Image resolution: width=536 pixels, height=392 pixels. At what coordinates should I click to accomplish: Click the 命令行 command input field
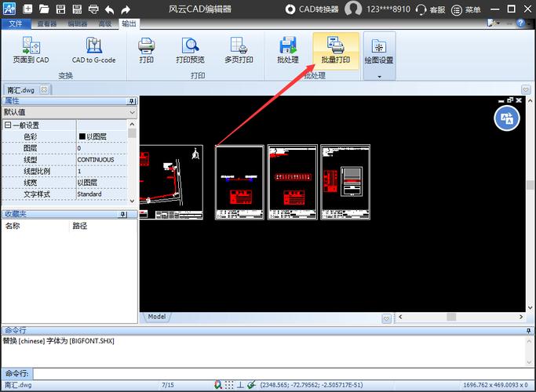(275, 373)
